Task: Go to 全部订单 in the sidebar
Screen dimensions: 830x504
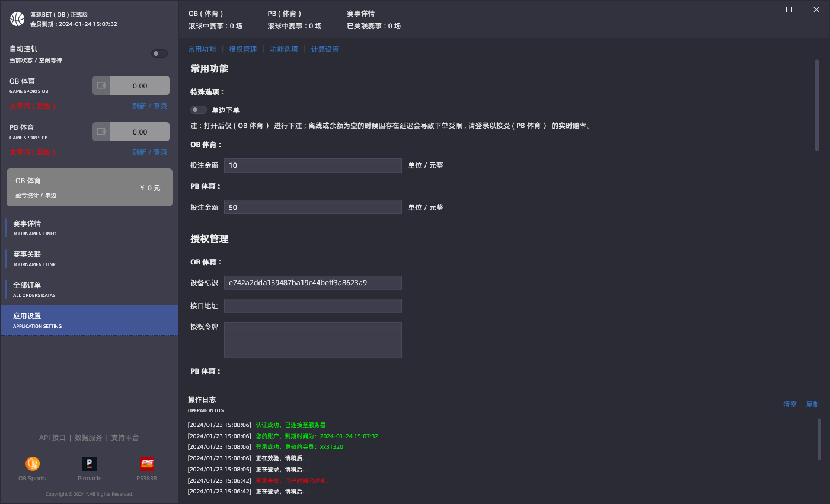Action: (x=89, y=289)
